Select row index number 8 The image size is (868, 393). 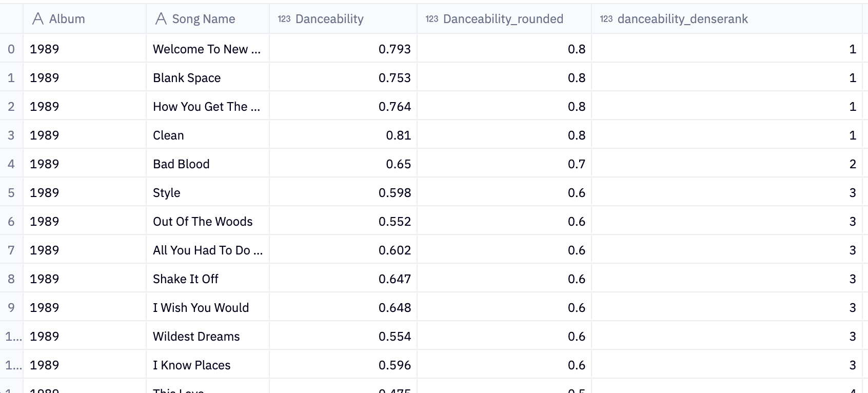[11, 279]
